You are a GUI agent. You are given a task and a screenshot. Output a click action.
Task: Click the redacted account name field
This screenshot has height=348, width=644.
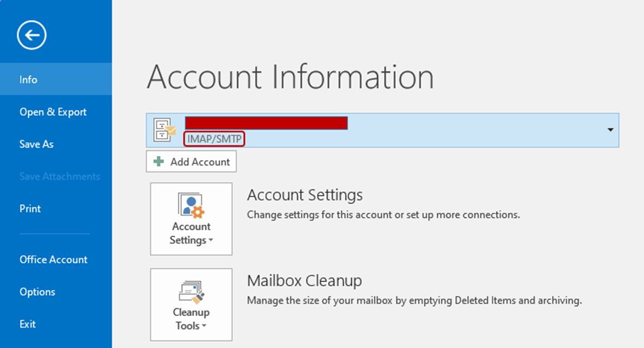coord(266,123)
